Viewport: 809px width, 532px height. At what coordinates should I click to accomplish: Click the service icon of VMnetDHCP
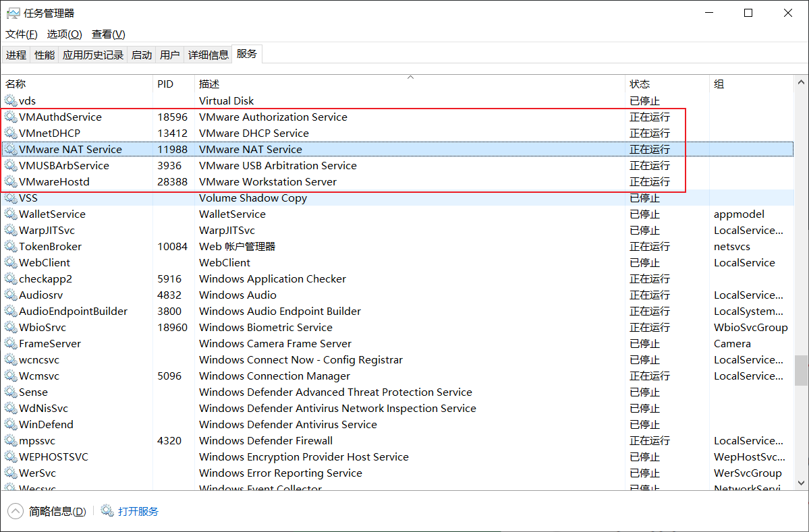11,133
